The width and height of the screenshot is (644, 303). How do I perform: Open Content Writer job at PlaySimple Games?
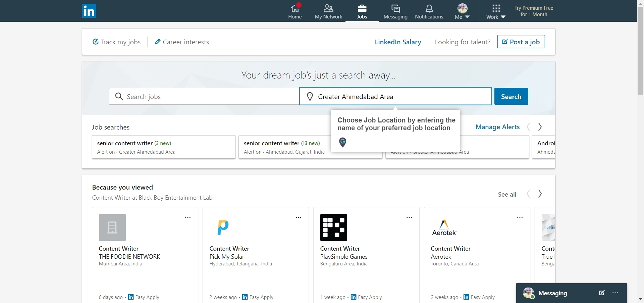(x=340, y=249)
